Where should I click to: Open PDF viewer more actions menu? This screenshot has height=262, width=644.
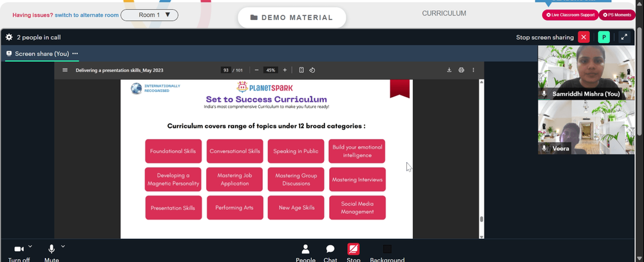[473, 70]
